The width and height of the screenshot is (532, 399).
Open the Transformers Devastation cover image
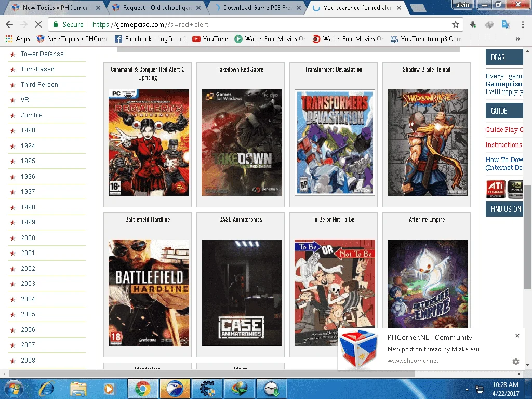pos(335,142)
